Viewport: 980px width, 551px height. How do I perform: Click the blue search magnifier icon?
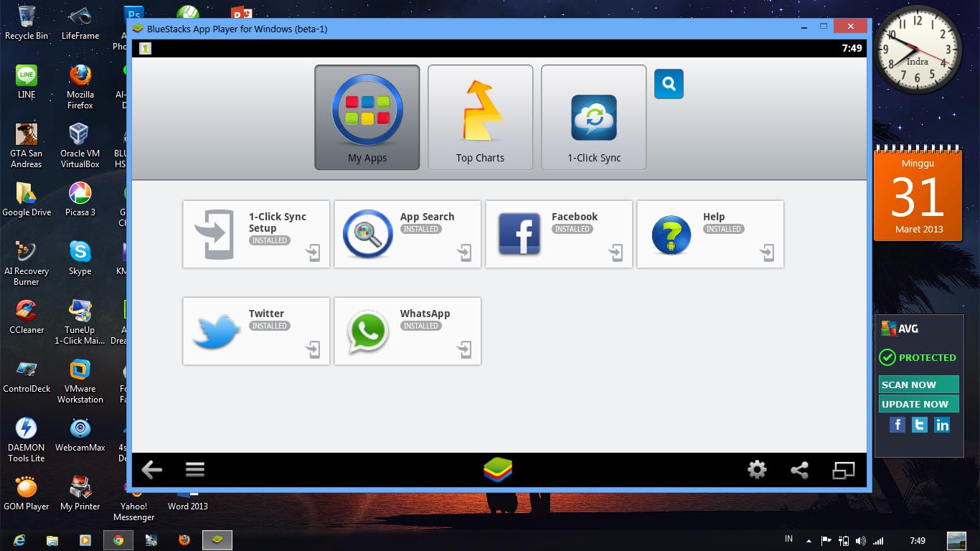pyautogui.click(x=668, y=84)
